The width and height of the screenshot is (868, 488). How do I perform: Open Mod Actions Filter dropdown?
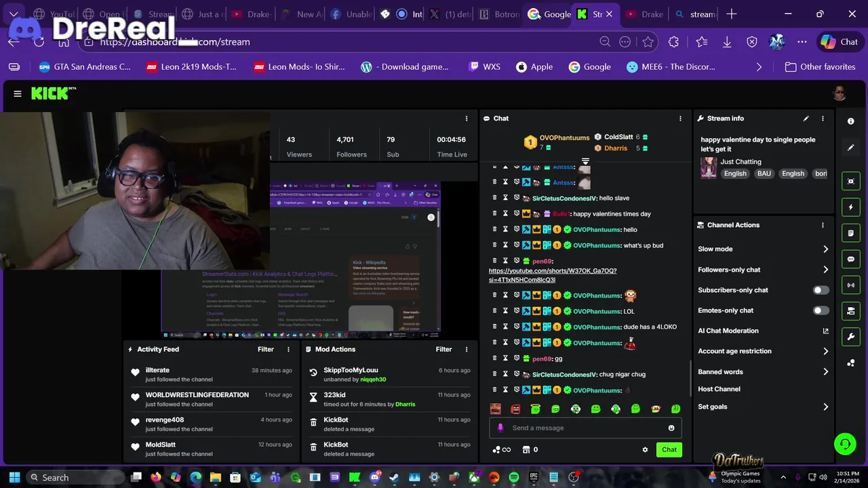tap(443, 350)
